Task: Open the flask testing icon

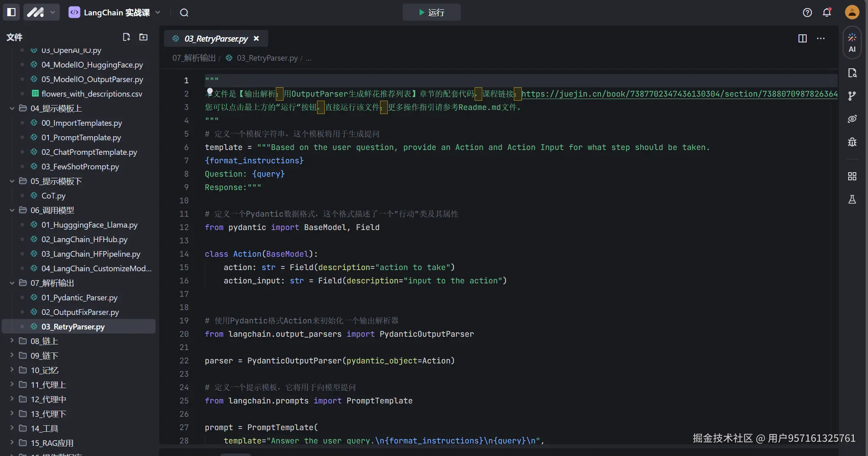Action: [x=852, y=199]
